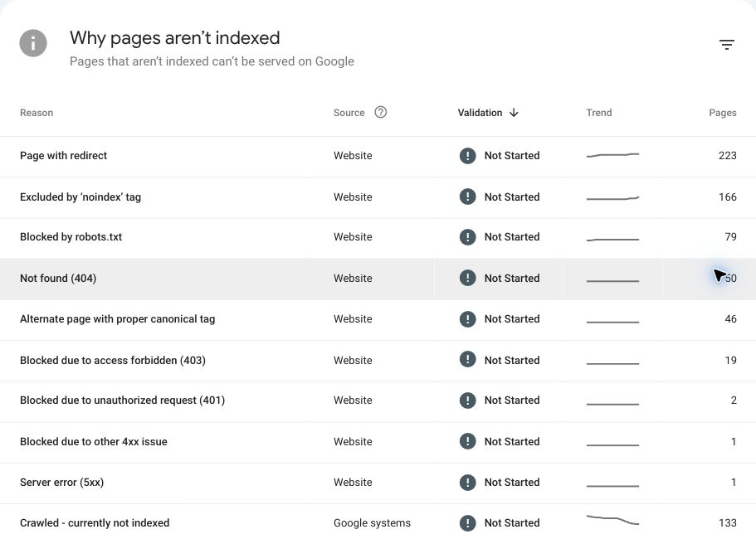
Task: Click the Source column header
Action: (x=349, y=113)
